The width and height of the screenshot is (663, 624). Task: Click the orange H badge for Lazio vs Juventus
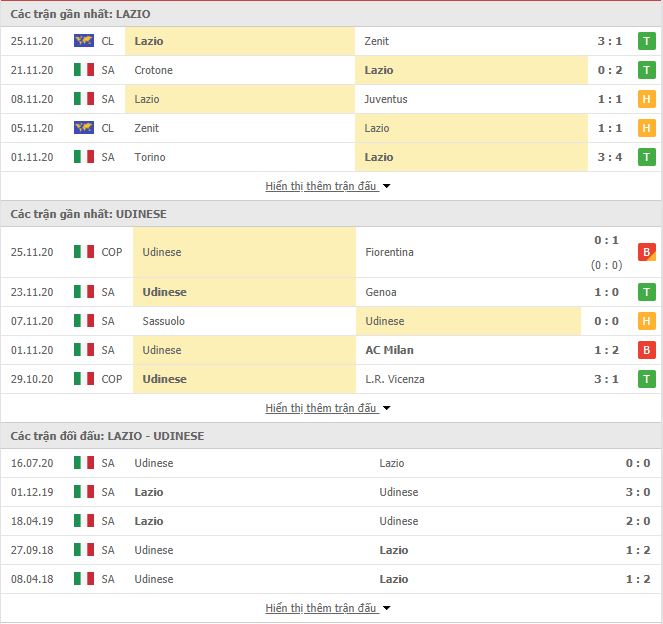647,99
